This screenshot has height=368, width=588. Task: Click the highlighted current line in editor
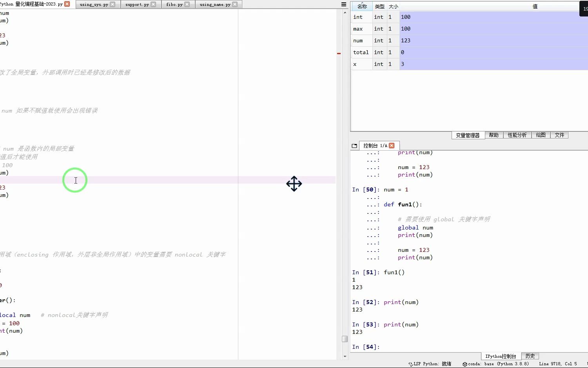pyautogui.click(x=168, y=180)
